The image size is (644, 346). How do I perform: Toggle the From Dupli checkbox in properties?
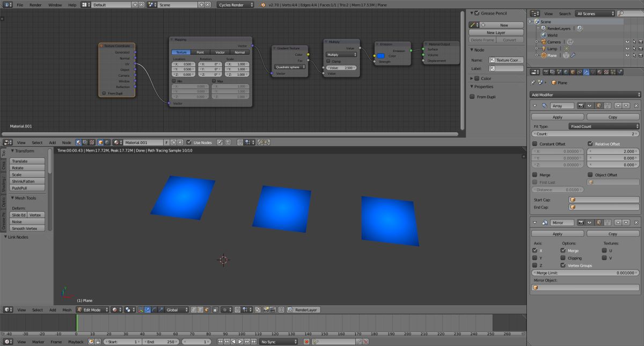[x=472, y=97]
